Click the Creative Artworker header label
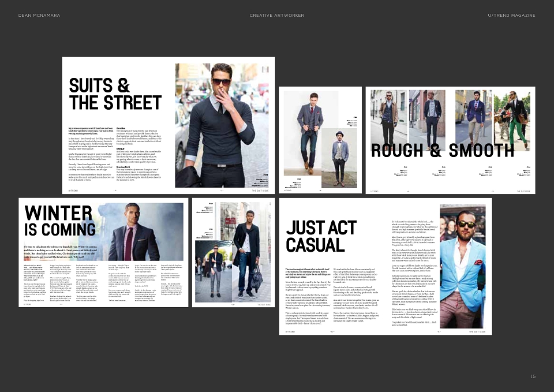 (x=276, y=15)
